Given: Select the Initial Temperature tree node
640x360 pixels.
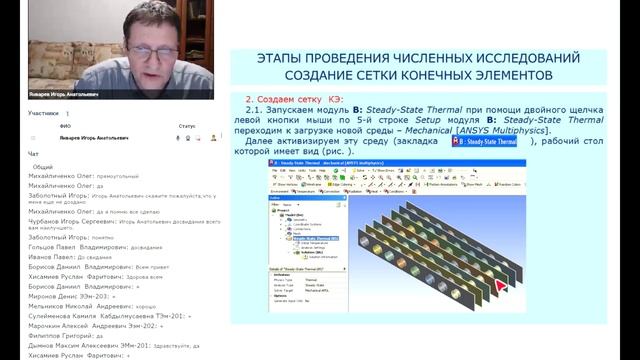Looking at the screenshot, I should pos(311,243).
